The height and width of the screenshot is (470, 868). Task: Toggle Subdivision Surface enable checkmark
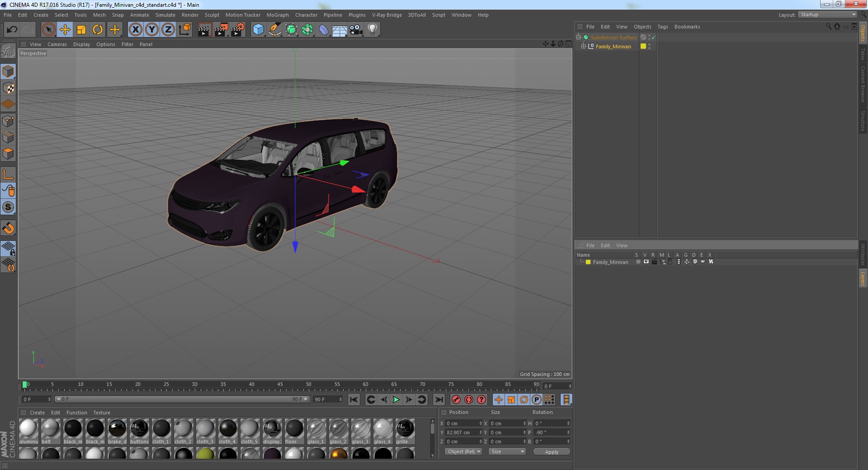[x=653, y=38]
